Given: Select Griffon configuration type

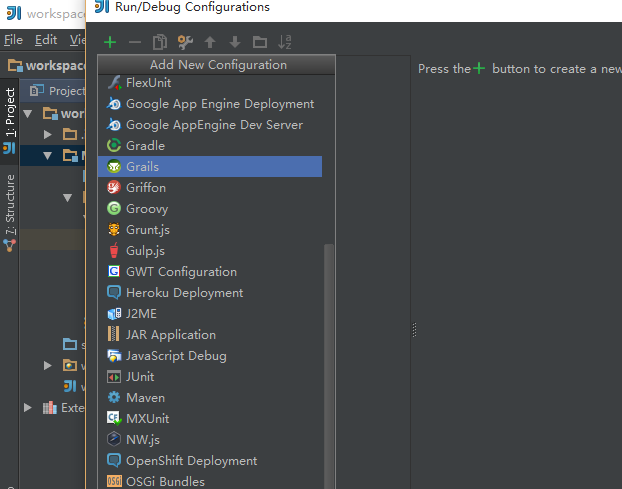Looking at the screenshot, I should coord(210,188).
